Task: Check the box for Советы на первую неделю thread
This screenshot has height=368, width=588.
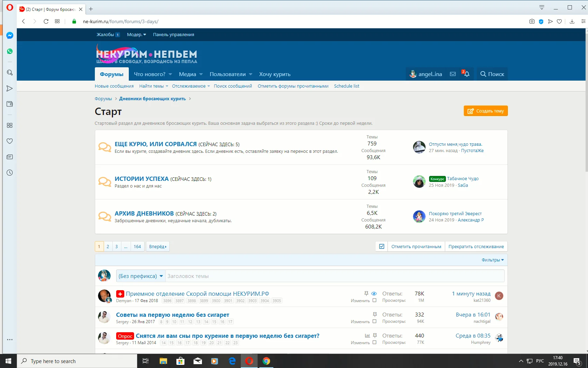Action: pos(374,321)
